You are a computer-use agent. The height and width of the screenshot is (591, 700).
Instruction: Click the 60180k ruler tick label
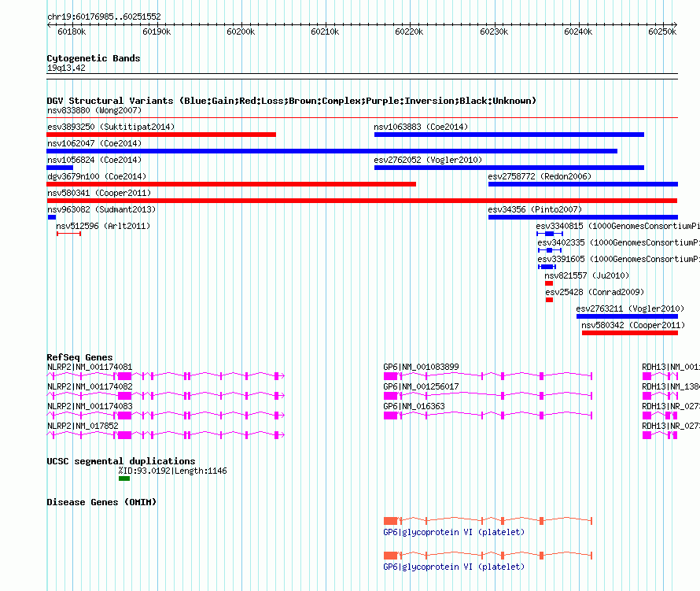coord(72,31)
